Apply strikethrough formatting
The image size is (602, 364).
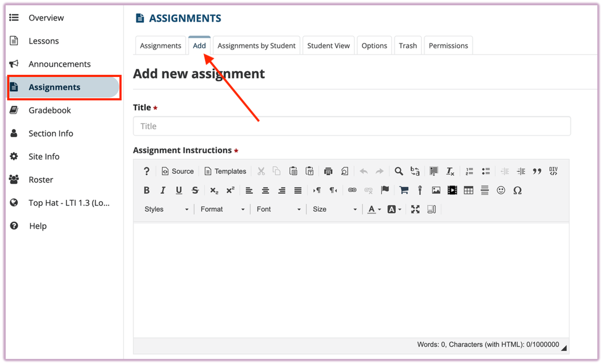195,190
